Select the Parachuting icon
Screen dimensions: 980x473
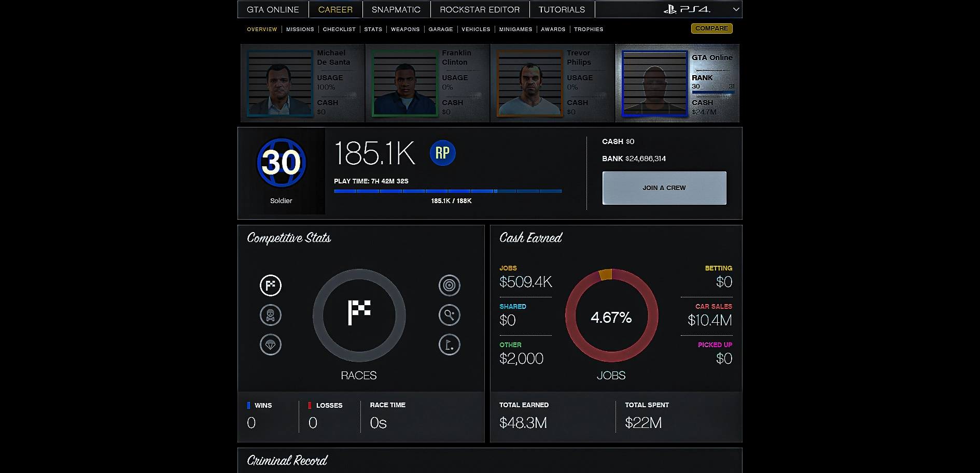coord(270,345)
